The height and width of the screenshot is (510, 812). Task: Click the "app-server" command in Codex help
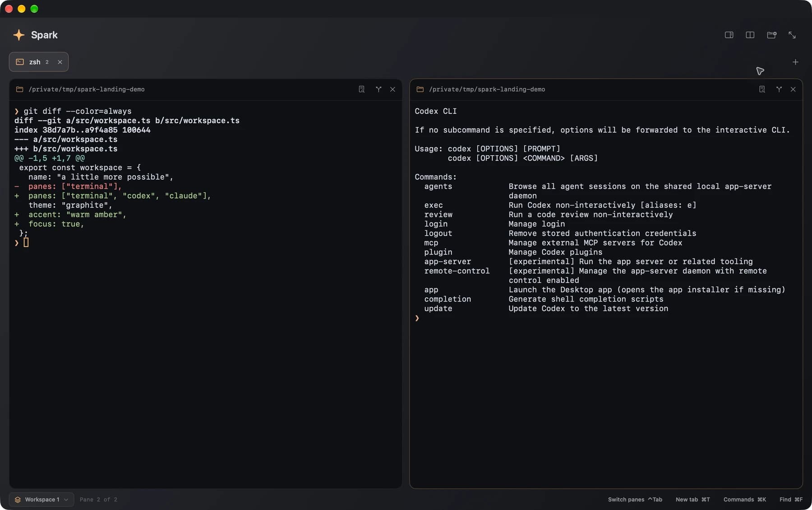click(448, 262)
